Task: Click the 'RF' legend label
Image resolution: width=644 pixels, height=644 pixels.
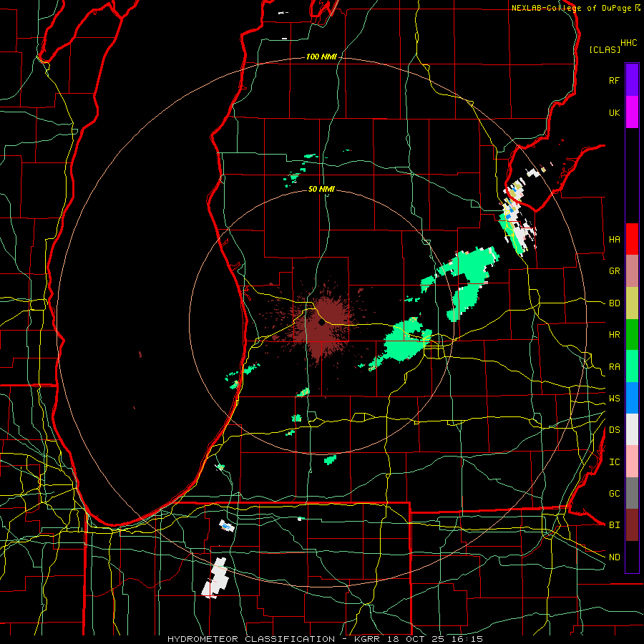Action: pos(614,80)
